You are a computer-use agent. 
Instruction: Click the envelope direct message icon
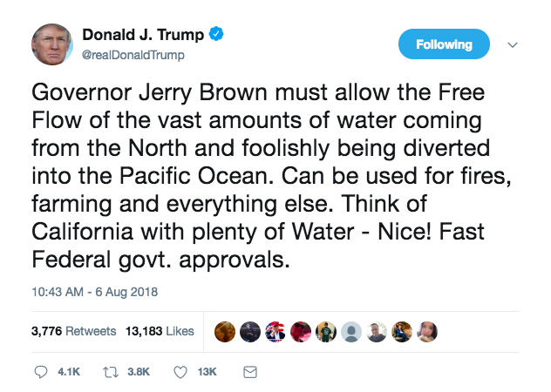pos(249,372)
